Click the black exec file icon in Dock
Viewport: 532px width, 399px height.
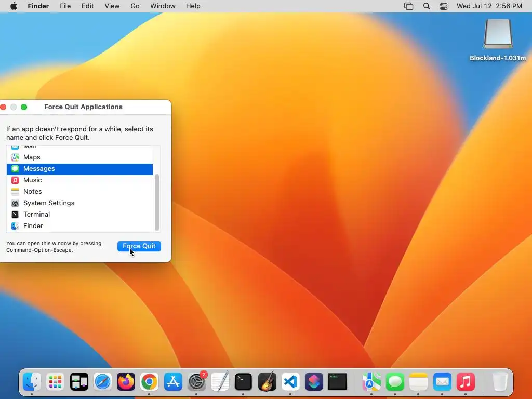tap(337, 382)
